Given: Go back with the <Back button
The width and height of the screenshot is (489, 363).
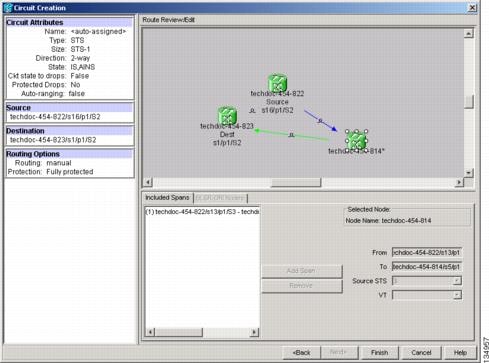Looking at the screenshot, I should click(x=301, y=352).
